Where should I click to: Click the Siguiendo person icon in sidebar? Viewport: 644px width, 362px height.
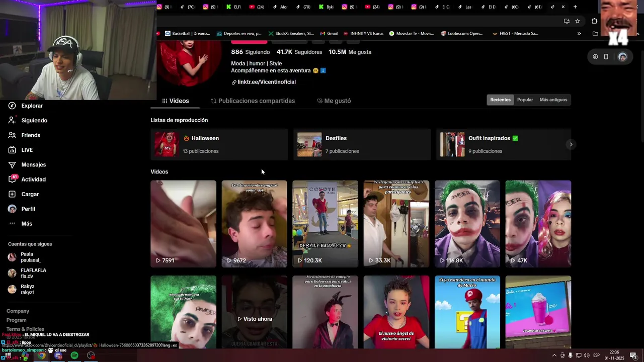coord(12,120)
